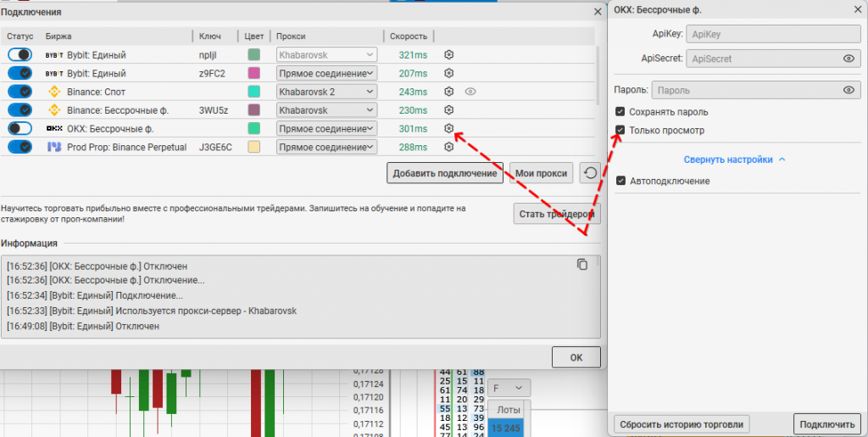
Task: Uncheck Только просмотр checkbox
Action: [620, 130]
